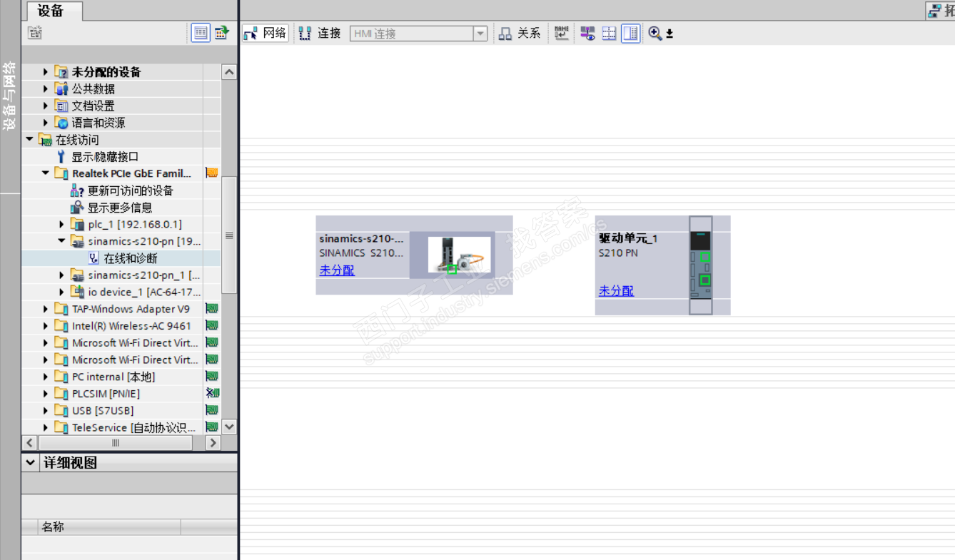Collapse the 详细视图 panel
This screenshot has width=955, height=560.
pyautogui.click(x=30, y=463)
